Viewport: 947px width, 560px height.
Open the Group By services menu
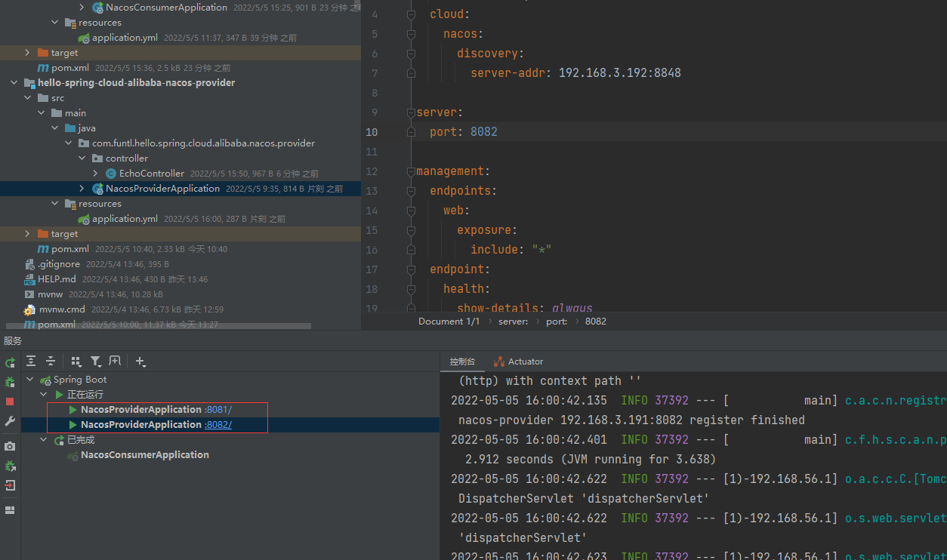pyautogui.click(x=76, y=362)
